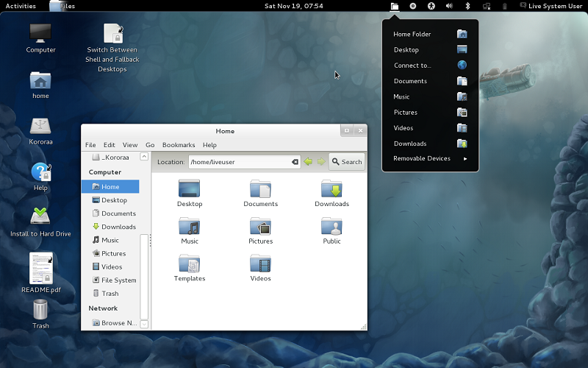Open the View menu
Screen dimensions: 588x368
(130, 145)
